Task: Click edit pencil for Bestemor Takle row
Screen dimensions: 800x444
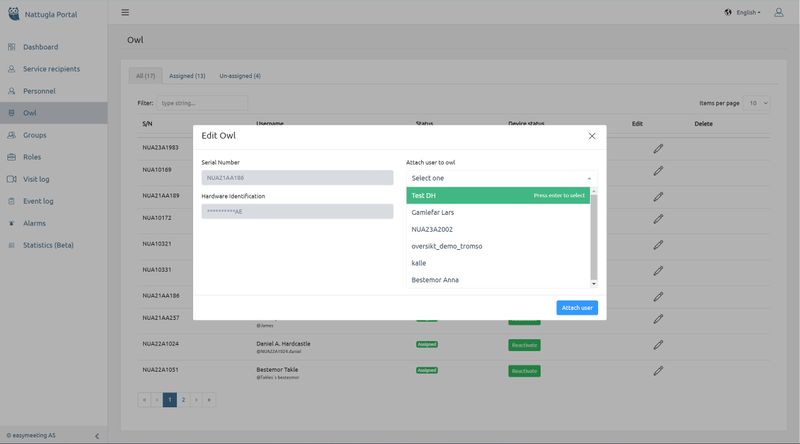Action: 658,370
